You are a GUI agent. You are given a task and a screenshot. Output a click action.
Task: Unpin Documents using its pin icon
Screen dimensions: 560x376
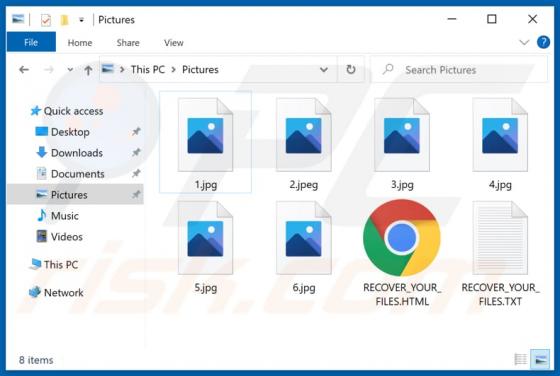coord(136,174)
